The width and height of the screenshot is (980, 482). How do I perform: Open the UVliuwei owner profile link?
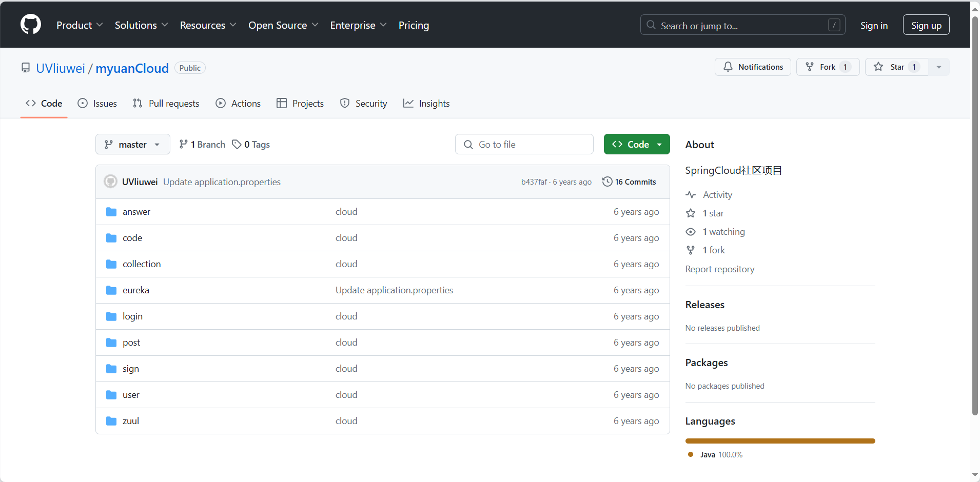click(x=61, y=68)
